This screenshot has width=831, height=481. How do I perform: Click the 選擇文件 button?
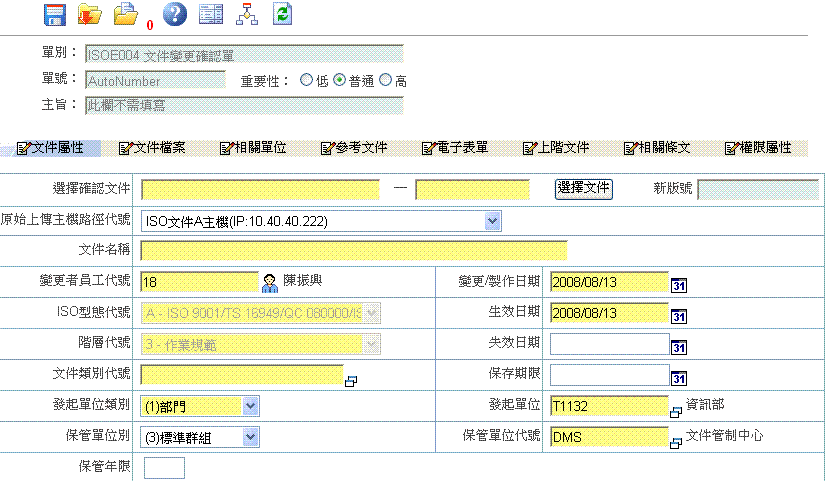[584, 188]
